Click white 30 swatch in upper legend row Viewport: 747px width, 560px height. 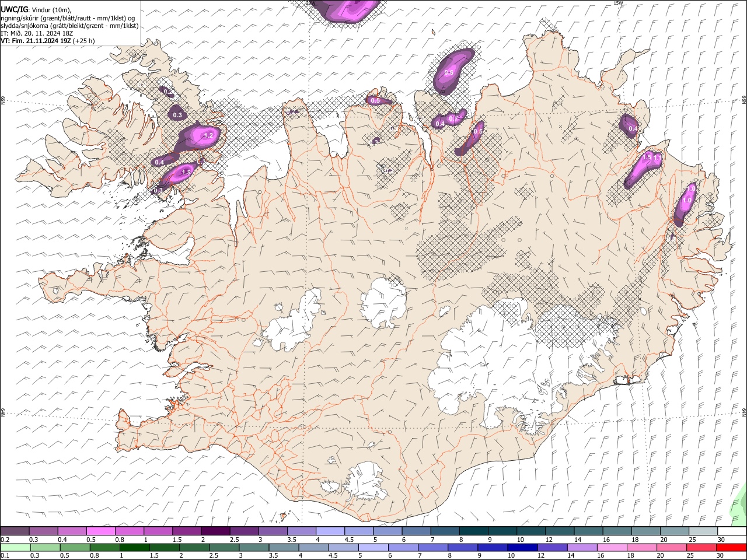point(731,531)
